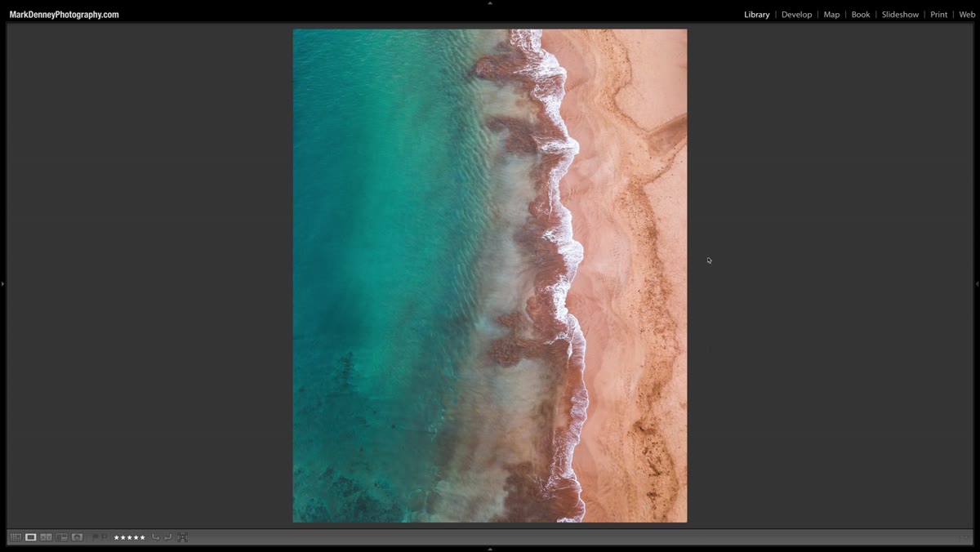Toggle face region draw tool
980x552 pixels.
tap(182, 537)
